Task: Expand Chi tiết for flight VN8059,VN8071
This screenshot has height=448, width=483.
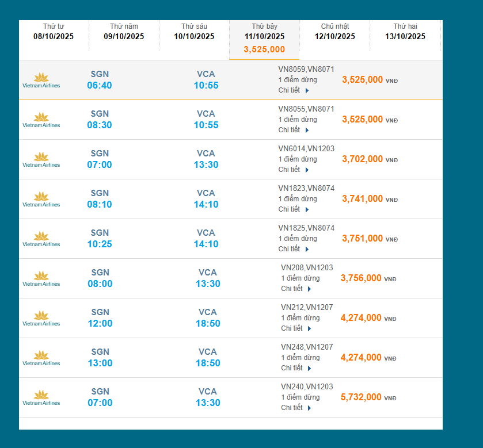Action: [294, 90]
